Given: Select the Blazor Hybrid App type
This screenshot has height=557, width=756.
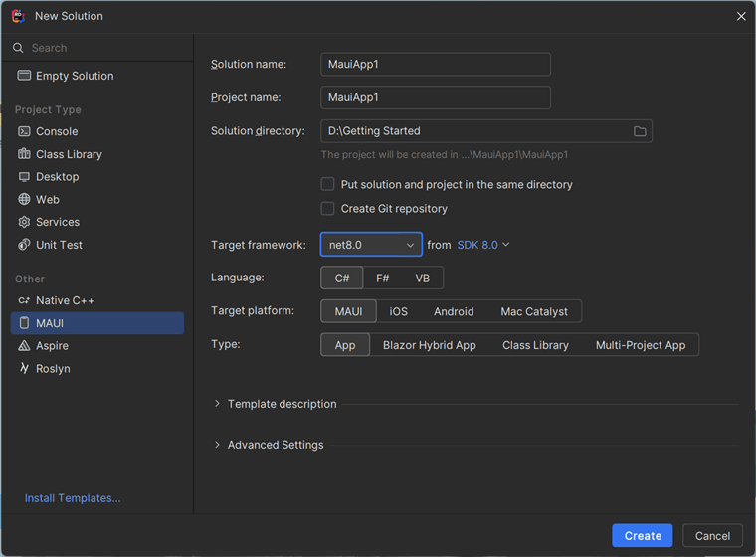Looking at the screenshot, I should tap(430, 345).
